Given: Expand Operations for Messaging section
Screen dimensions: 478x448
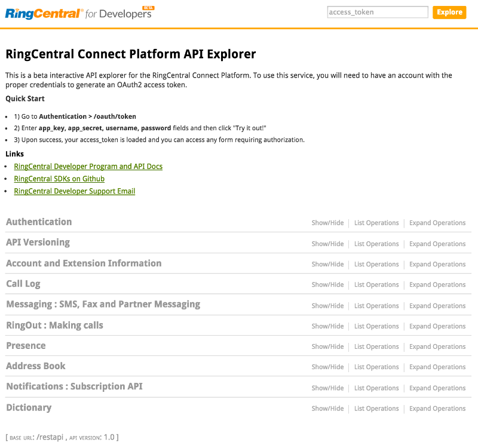Looking at the screenshot, I should click(x=437, y=306).
